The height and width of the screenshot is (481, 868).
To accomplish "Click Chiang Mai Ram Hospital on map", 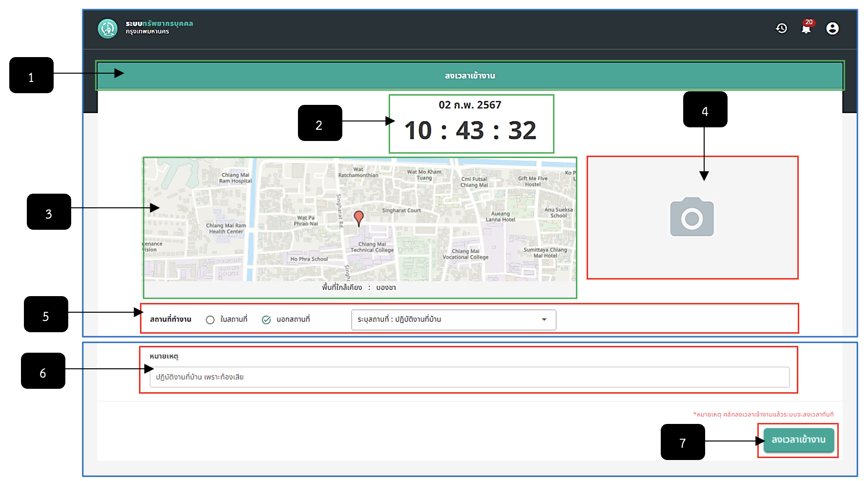I will coord(235,178).
